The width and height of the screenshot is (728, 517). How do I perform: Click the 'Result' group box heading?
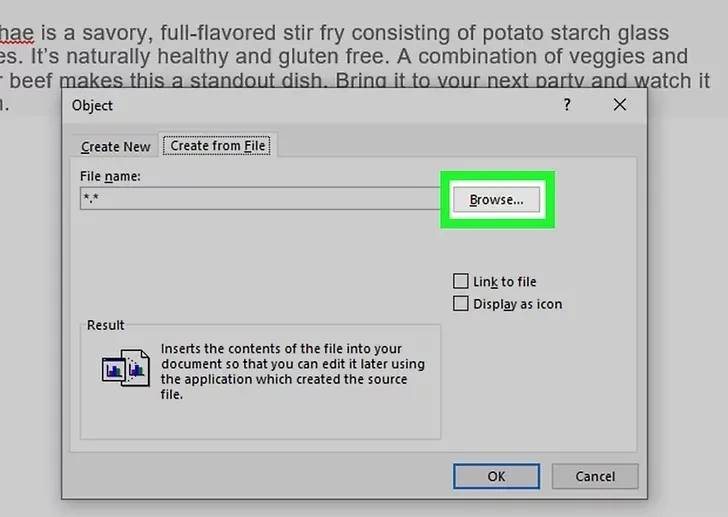pyautogui.click(x=105, y=325)
